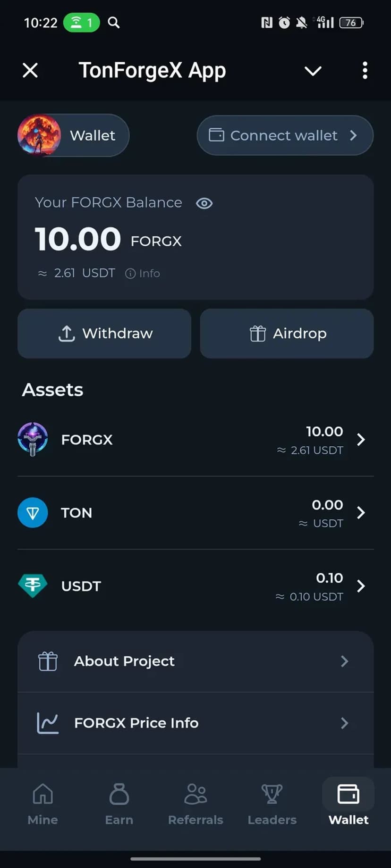
Task: Tap the profile avatar thumbnail
Action: click(39, 135)
